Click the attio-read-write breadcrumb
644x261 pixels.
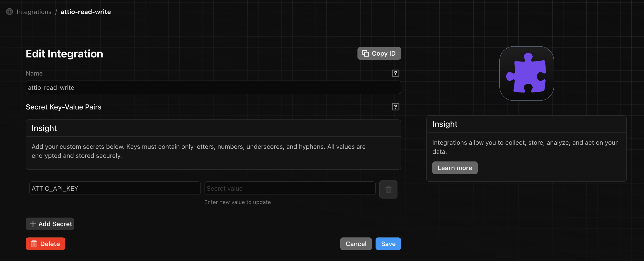coord(85,12)
